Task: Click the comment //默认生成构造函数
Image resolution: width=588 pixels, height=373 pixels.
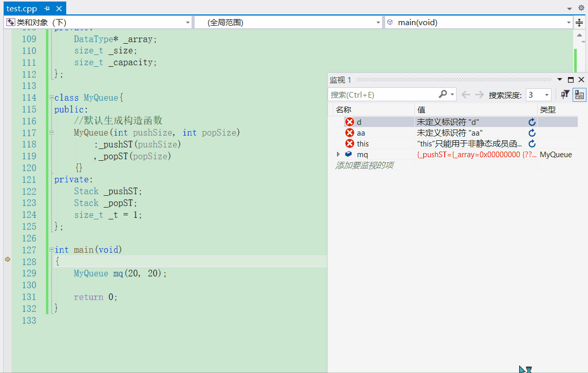Action: [x=118, y=120]
